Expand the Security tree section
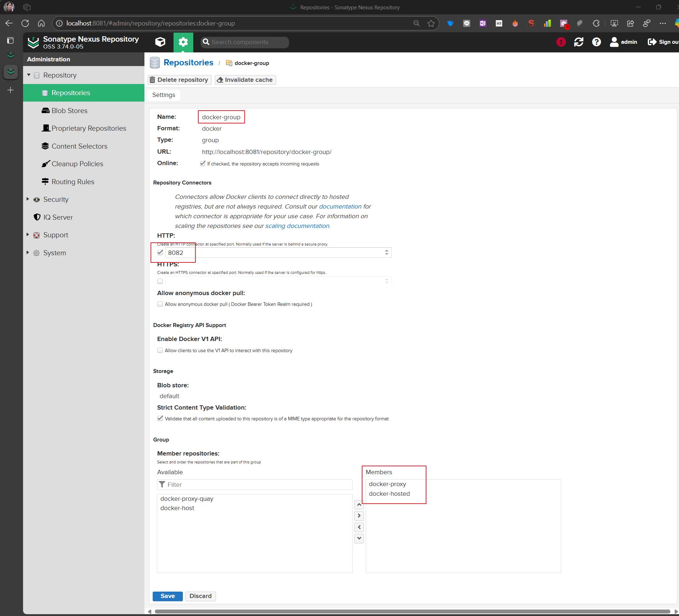The width and height of the screenshot is (679, 616). pos(28,199)
